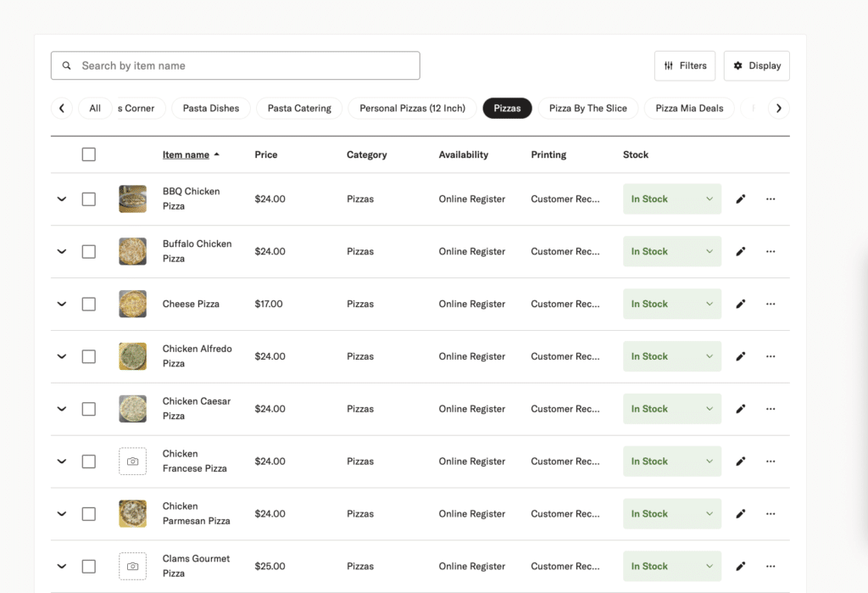Click the edit pencil for Clams Gourmet Pizza
The height and width of the screenshot is (593, 868).
[x=740, y=566]
